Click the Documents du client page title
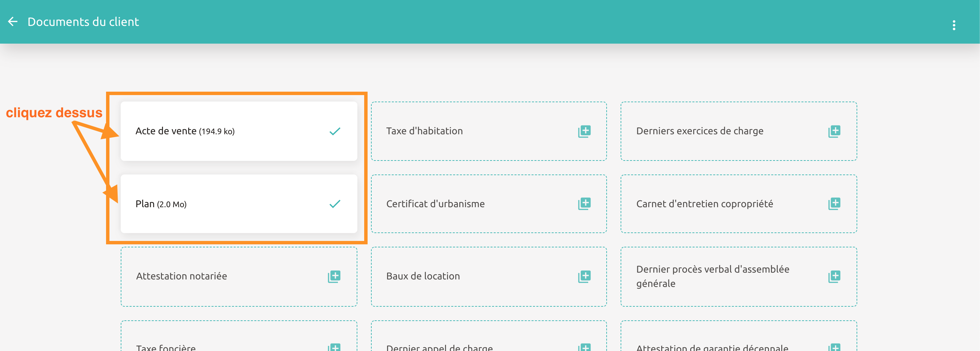 coord(83,22)
